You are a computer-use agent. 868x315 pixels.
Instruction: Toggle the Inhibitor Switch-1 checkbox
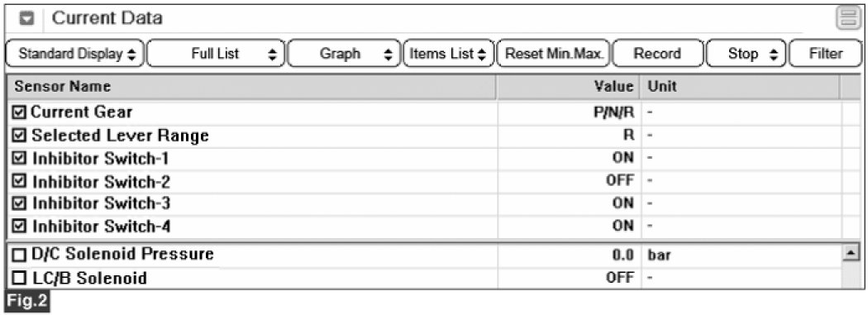click(x=19, y=159)
